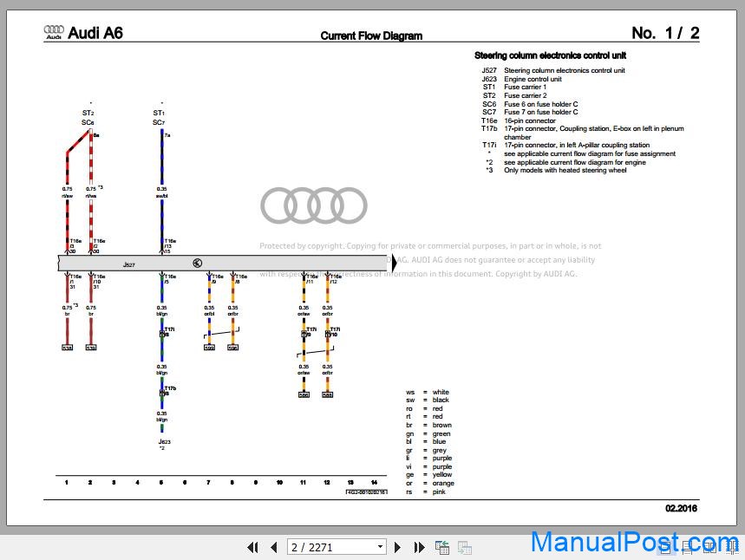This screenshot has width=745, height=560.
Task: Click the previous view icon beside the page arrows
Action: [x=441, y=548]
